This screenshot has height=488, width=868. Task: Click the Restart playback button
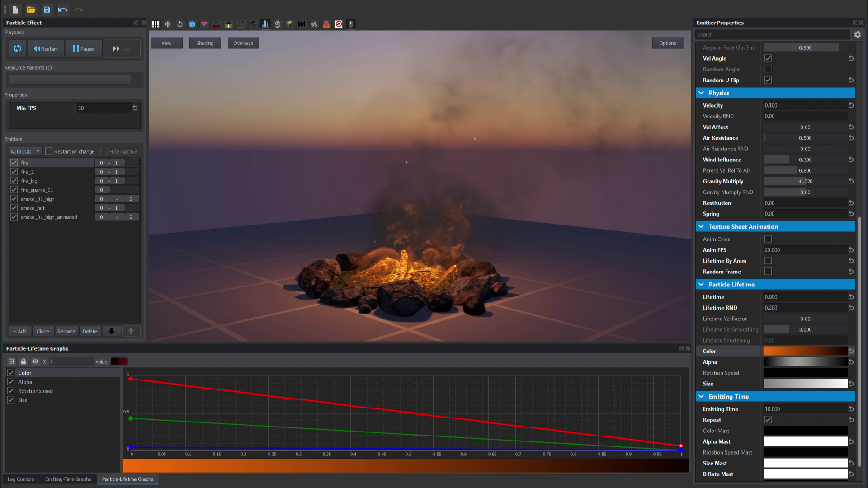point(46,48)
